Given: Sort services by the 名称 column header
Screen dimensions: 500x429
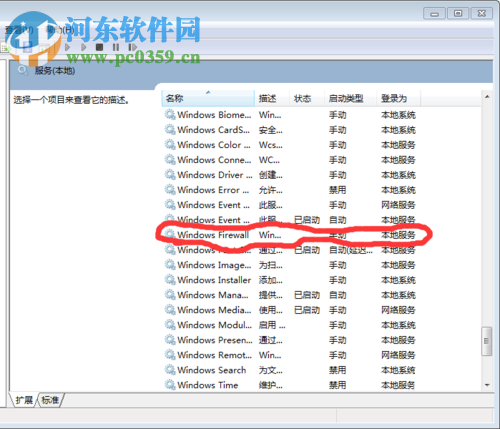Looking at the screenshot, I should coord(208,98).
